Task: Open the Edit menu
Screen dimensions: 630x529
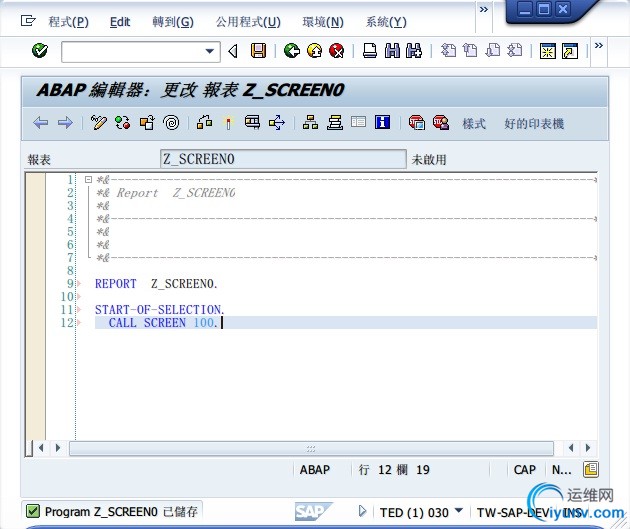Action: tap(120, 22)
